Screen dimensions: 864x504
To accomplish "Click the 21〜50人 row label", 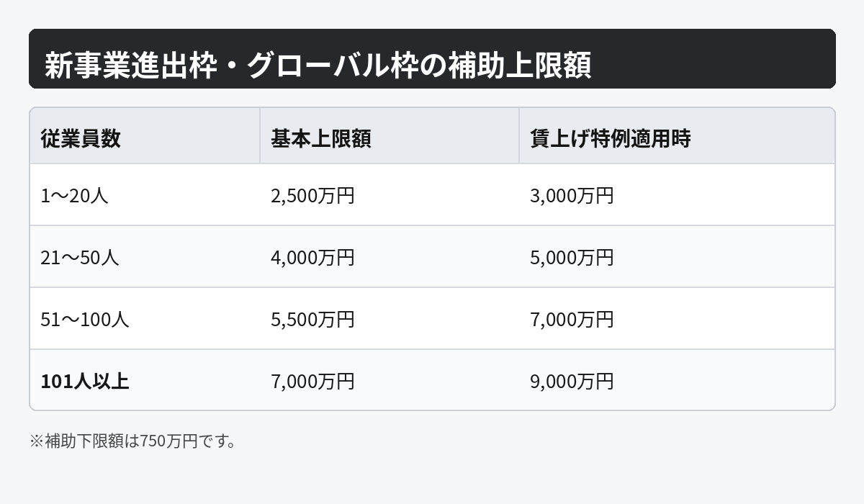I will coord(80,258).
